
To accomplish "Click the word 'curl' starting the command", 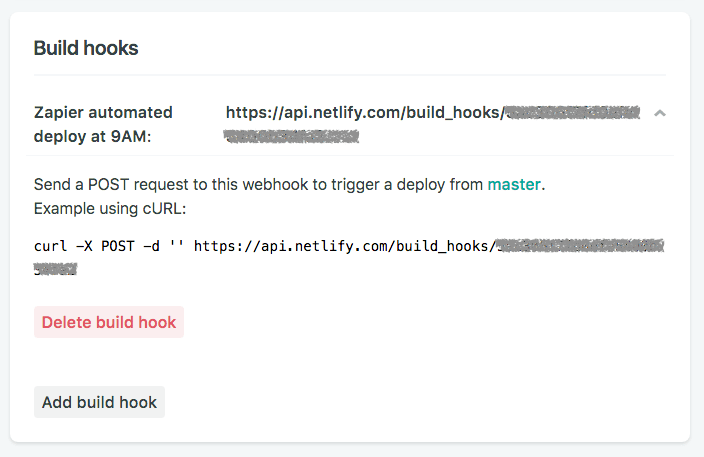I will coord(50,246).
